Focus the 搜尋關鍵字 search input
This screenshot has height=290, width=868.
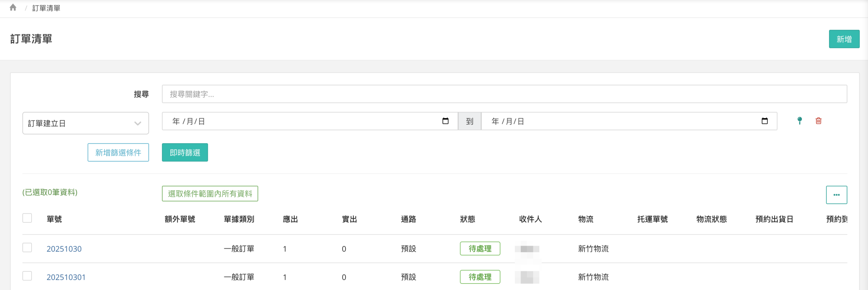[504, 94]
